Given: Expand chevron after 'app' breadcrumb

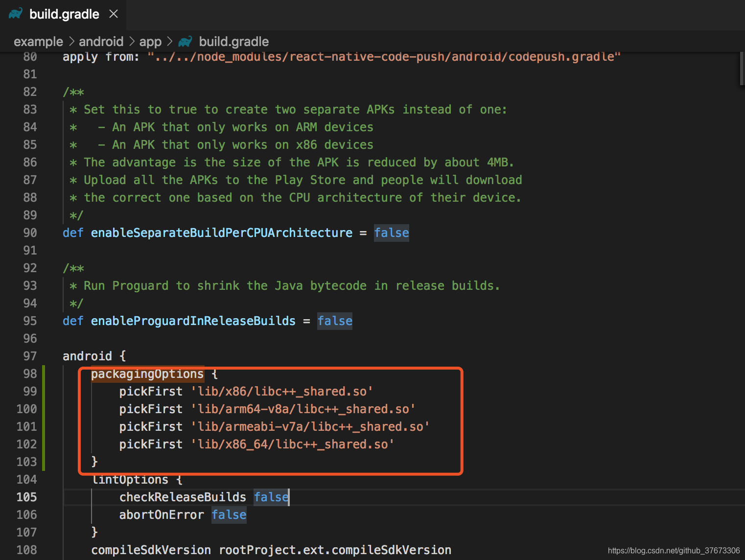Looking at the screenshot, I should click(x=169, y=42).
